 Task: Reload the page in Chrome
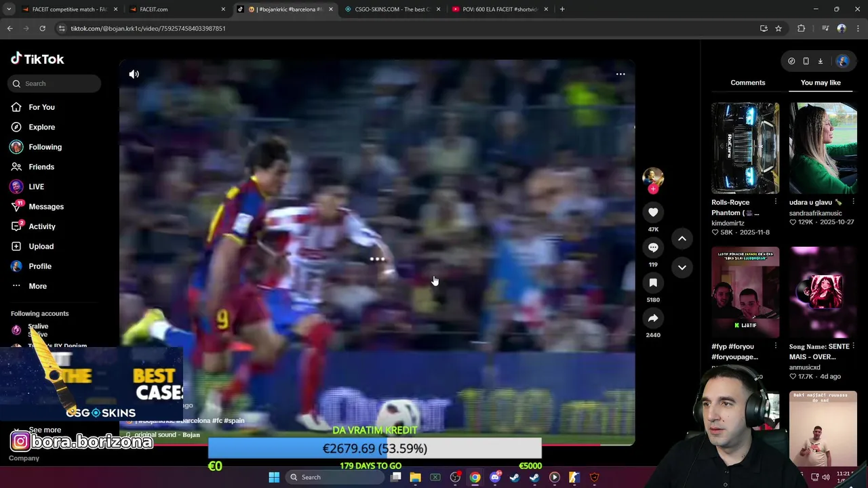coord(42,28)
